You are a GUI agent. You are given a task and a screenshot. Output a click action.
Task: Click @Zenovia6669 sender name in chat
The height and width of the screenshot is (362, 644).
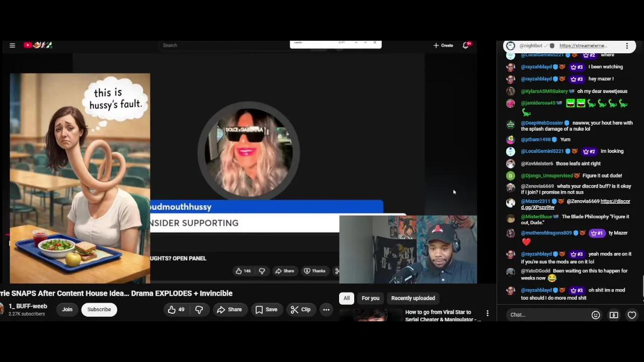point(537,187)
